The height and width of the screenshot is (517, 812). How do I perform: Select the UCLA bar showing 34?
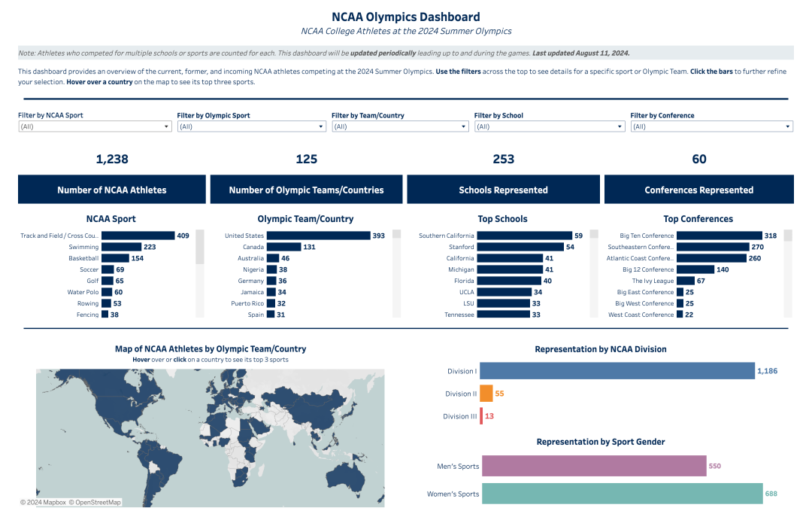[x=504, y=293]
